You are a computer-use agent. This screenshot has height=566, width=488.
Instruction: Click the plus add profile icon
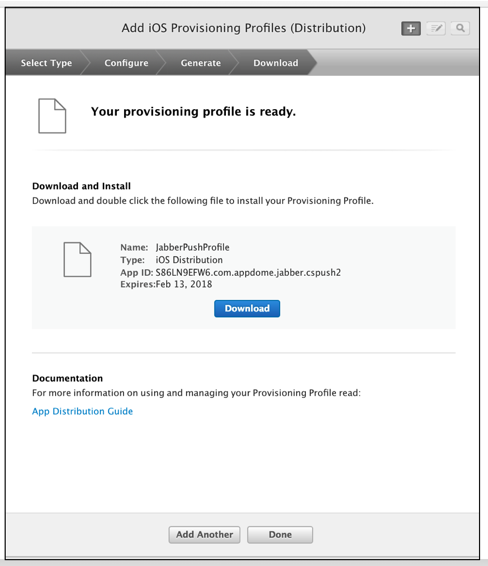(x=411, y=28)
